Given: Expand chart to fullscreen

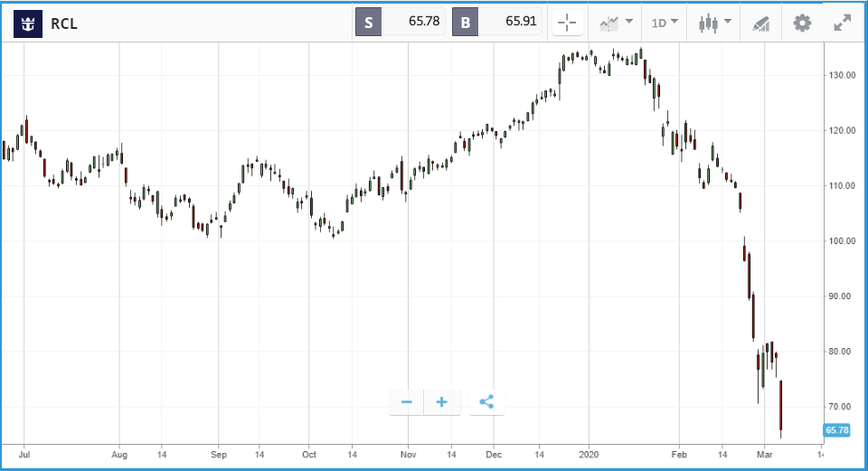Looking at the screenshot, I should [x=842, y=23].
